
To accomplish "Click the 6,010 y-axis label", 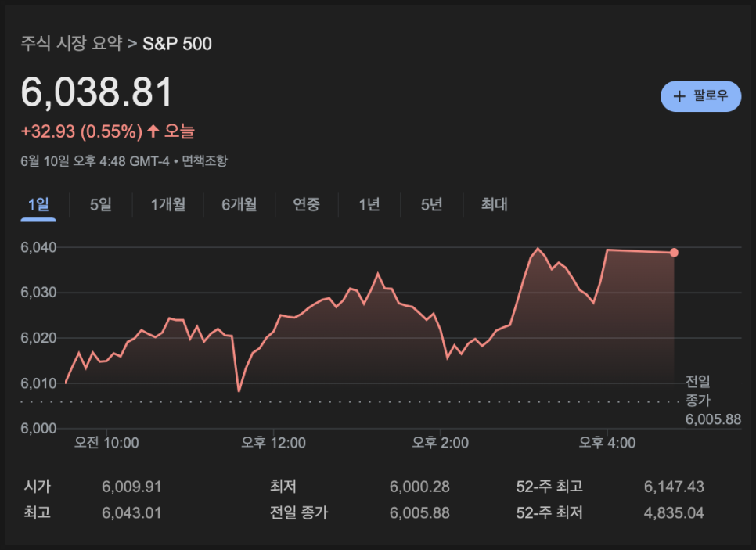I will tap(38, 383).
